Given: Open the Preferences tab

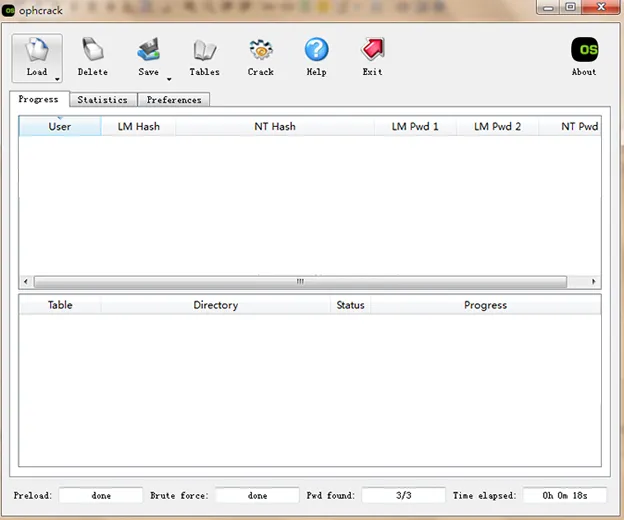Looking at the screenshot, I should [x=174, y=100].
